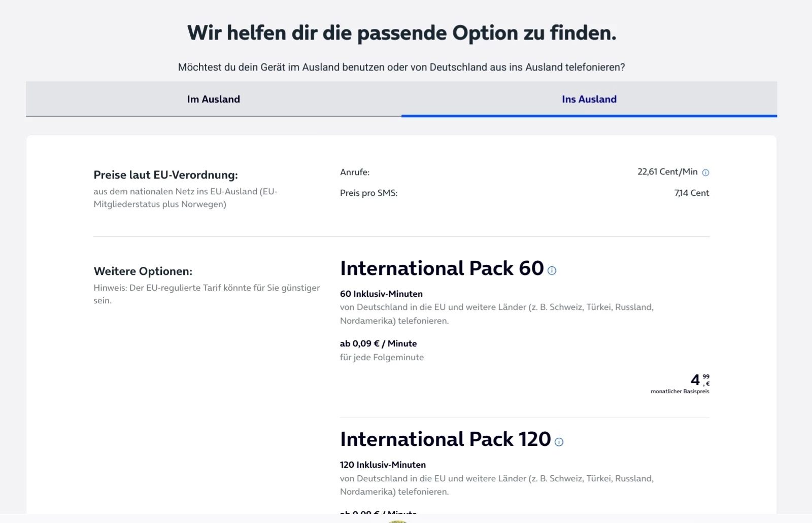The image size is (812, 523).
Task: Click the 22,61 Cent/Min call price
Action: pyautogui.click(x=667, y=172)
